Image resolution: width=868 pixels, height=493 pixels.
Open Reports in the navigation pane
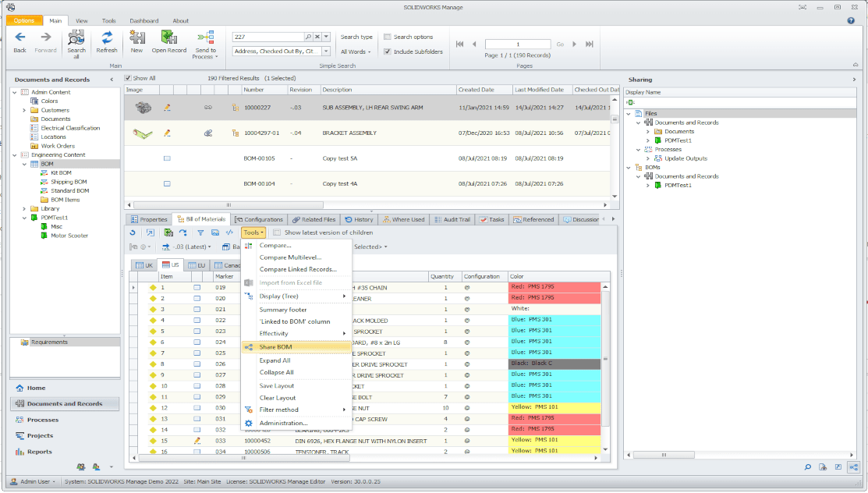pyautogui.click(x=39, y=452)
